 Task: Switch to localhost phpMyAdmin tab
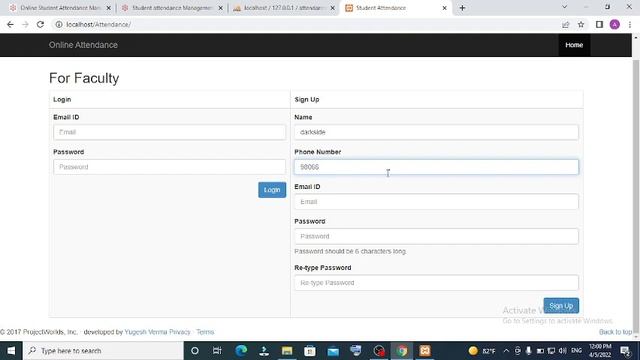click(284, 8)
